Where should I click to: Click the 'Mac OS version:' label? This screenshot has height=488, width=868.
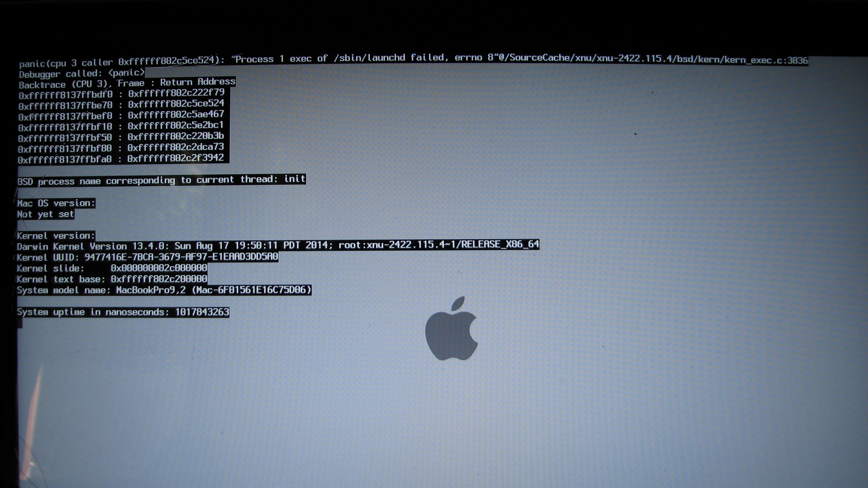pos(56,203)
